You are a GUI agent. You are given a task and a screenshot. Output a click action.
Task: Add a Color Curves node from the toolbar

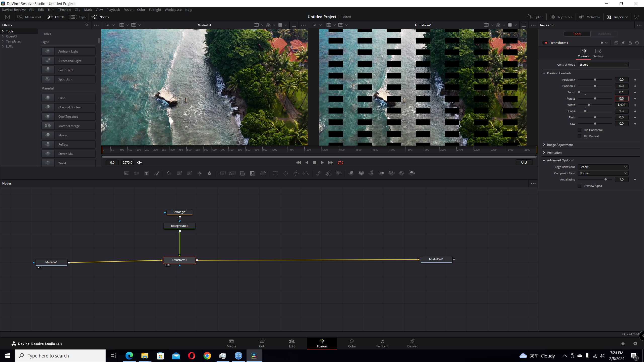point(179,173)
